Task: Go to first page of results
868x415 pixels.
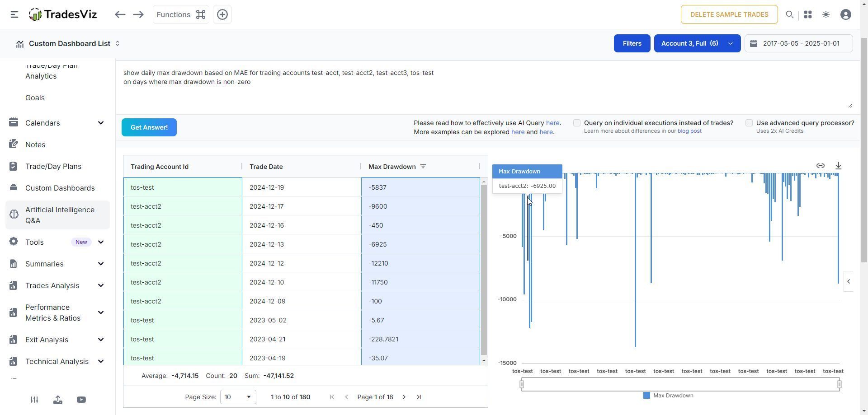Action: pos(332,397)
